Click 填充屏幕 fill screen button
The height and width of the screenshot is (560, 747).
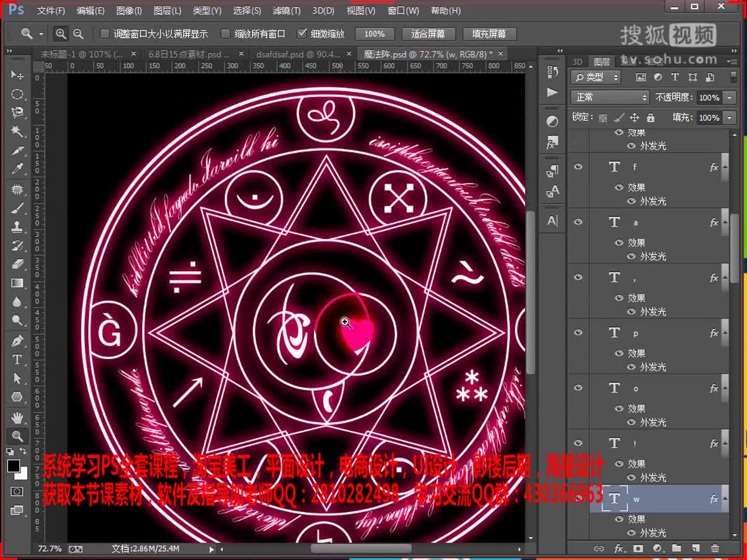(489, 34)
